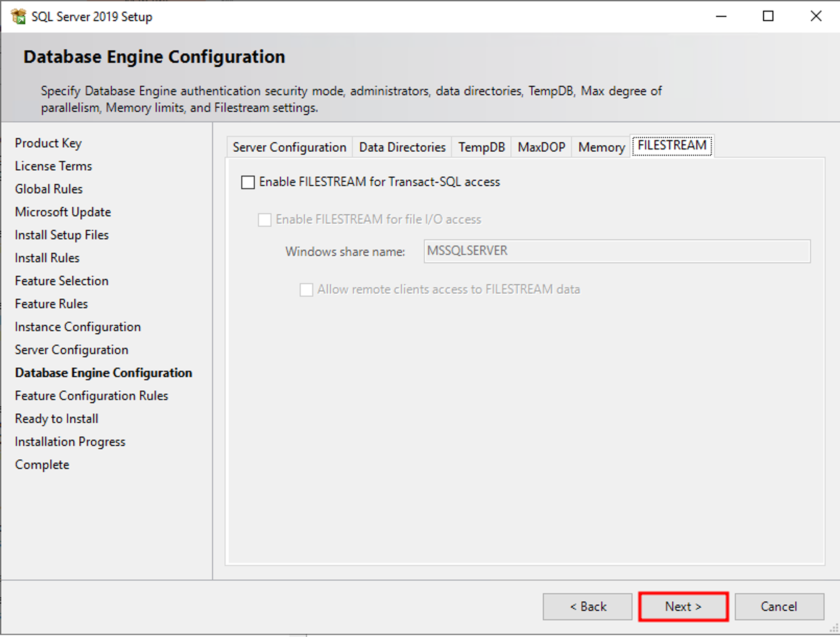The height and width of the screenshot is (637, 840).
Task: Open the Data Directories tab
Action: pos(402,147)
